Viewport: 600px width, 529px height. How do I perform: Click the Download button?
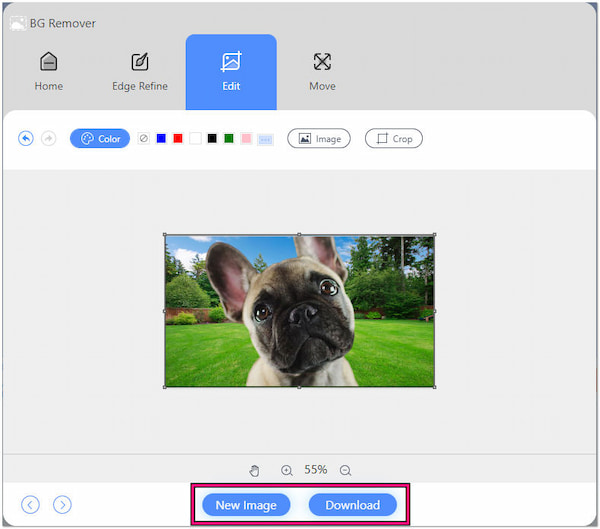[x=352, y=505]
